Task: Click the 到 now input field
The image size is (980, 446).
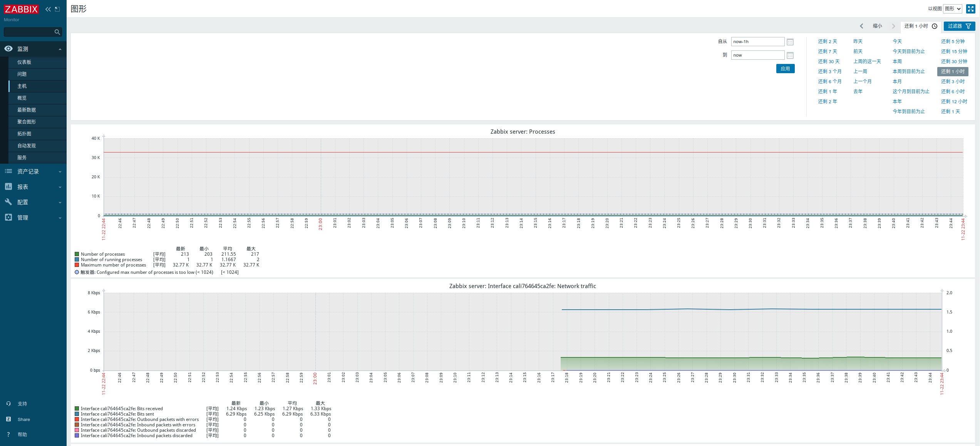Action: pos(757,55)
